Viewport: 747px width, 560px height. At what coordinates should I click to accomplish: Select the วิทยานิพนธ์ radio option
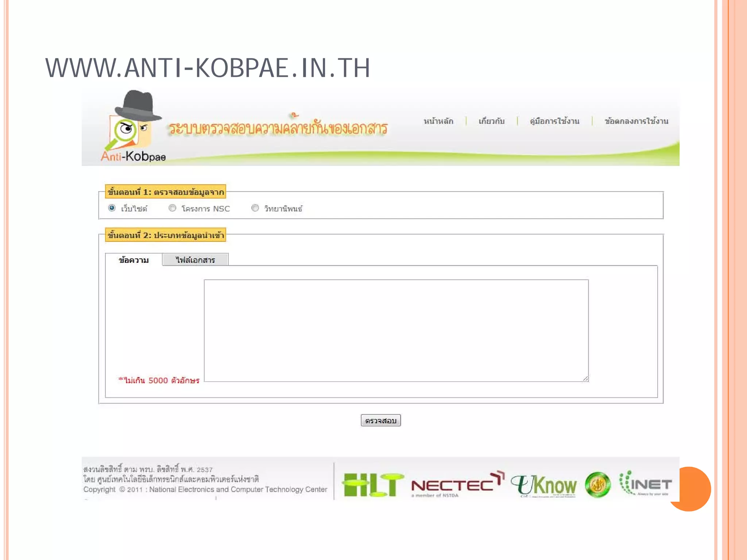point(255,208)
